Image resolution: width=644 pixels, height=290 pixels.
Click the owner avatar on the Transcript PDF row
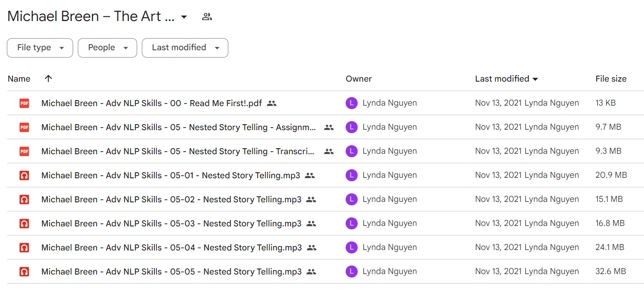[352, 151]
